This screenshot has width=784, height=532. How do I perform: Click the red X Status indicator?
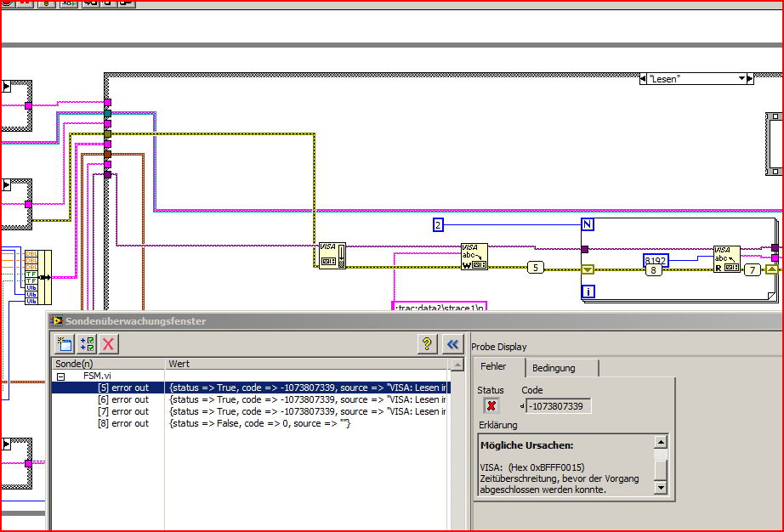(491, 406)
